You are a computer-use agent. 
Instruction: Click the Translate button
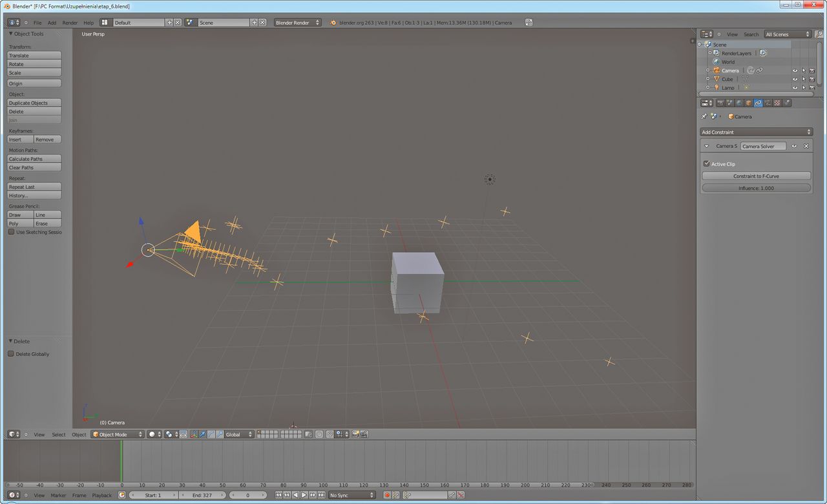(x=34, y=56)
